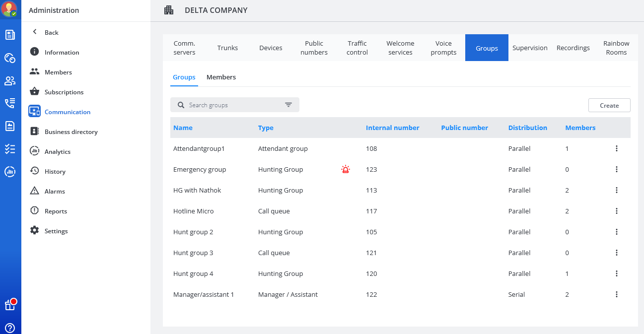Expand options menu for Manager/assistant 1 row

coord(616,294)
